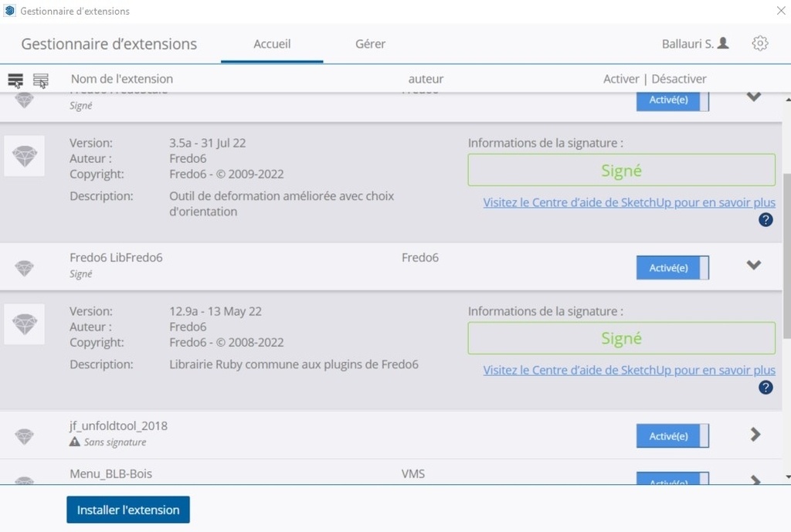Click the scrollbar down arrow
Viewport: 791px width, 532px height.
[787, 476]
